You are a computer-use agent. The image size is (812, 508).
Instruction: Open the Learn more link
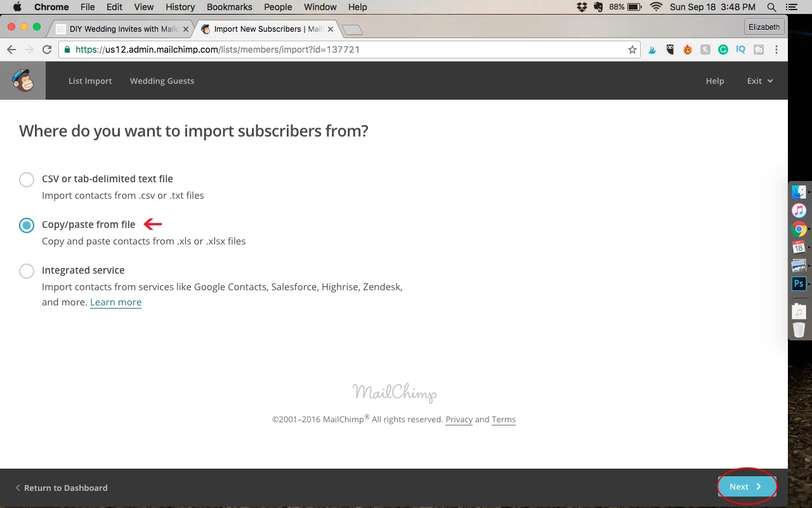[115, 302]
